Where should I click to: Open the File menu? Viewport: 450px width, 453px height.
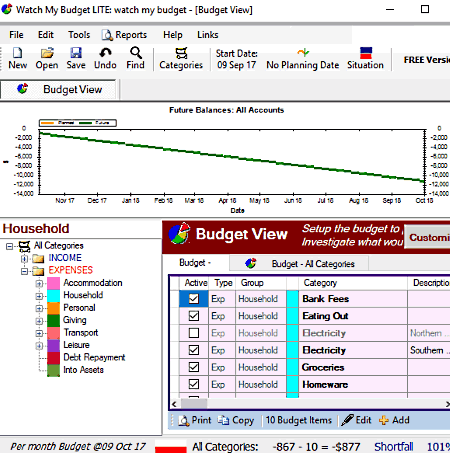[16, 35]
